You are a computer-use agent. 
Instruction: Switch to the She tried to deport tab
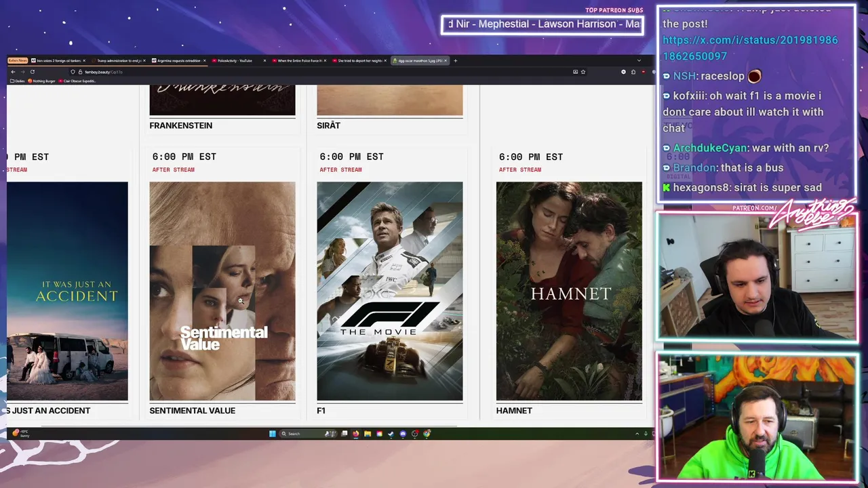pos(358,60)
